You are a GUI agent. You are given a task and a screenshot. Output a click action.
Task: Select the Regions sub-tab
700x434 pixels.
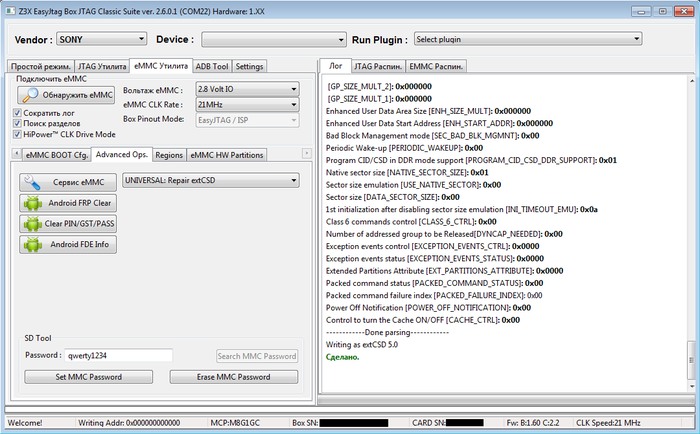[169, 155]
